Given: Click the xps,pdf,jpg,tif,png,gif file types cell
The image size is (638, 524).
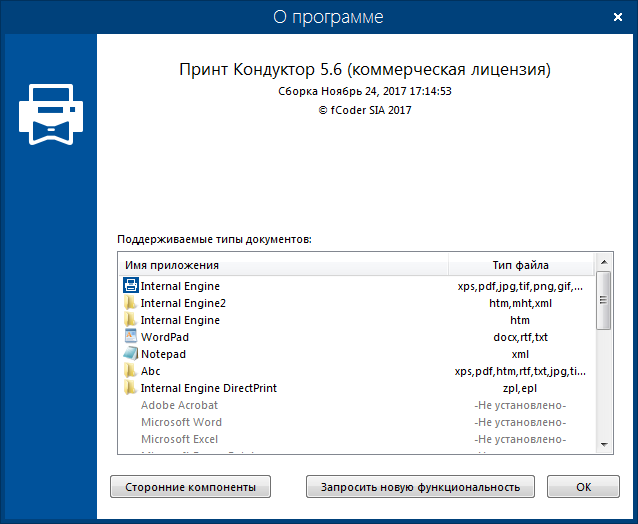Looking at the screenshot, I should [x=520, y=286].
